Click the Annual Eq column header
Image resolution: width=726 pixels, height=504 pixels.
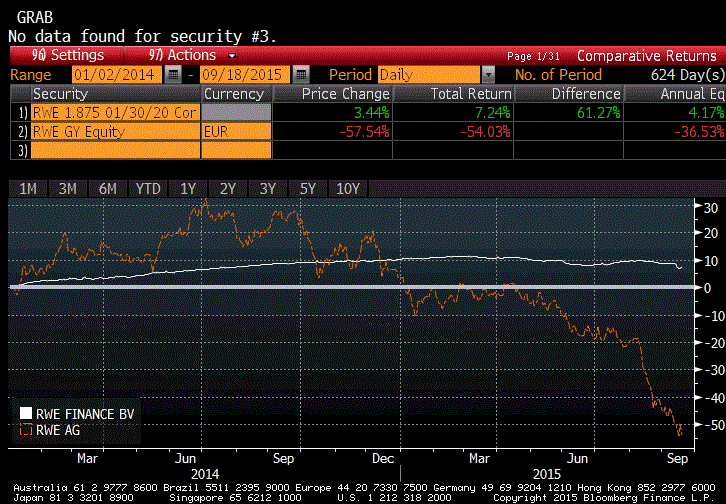pyautogui.click(x=676, y=94)
